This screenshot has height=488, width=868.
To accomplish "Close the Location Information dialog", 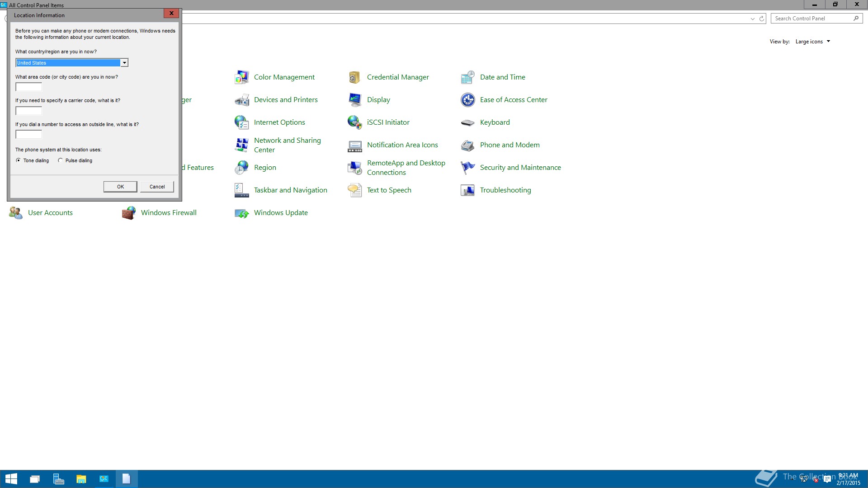I will pyautogui.click(x=171, y=14).
